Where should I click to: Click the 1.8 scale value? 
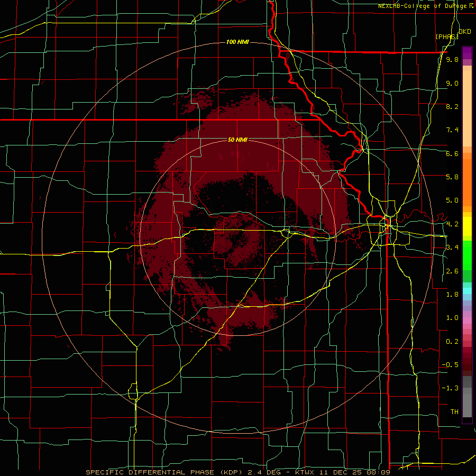pos(452,295)
